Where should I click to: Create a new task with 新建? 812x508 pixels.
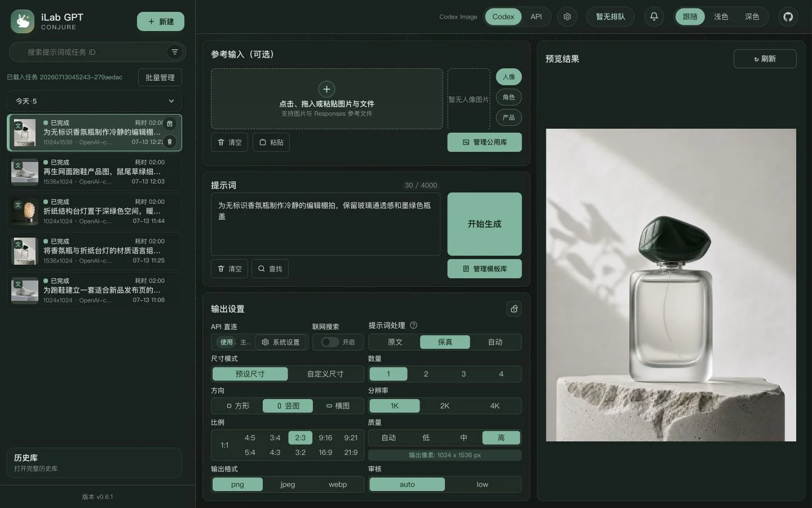161,21
